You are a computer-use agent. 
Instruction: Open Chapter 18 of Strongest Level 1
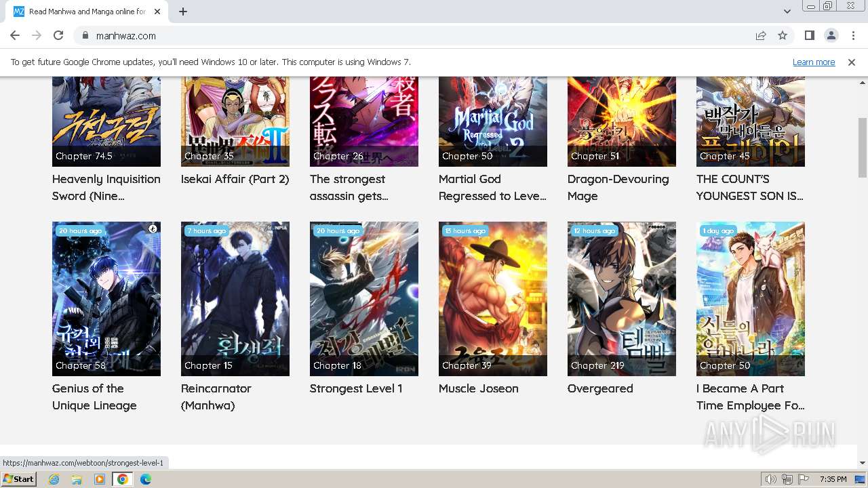tap(338, 365)
